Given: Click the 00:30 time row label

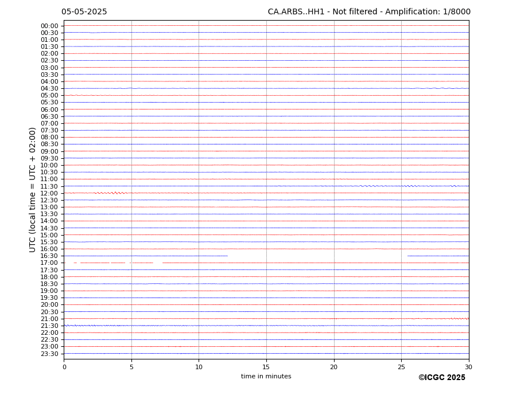Looking at the screenshot, I should [49, 33].
